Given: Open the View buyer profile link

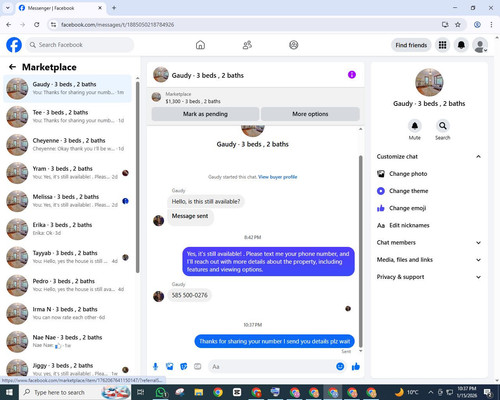Looking at the screenshot, I should click(277, 177).
